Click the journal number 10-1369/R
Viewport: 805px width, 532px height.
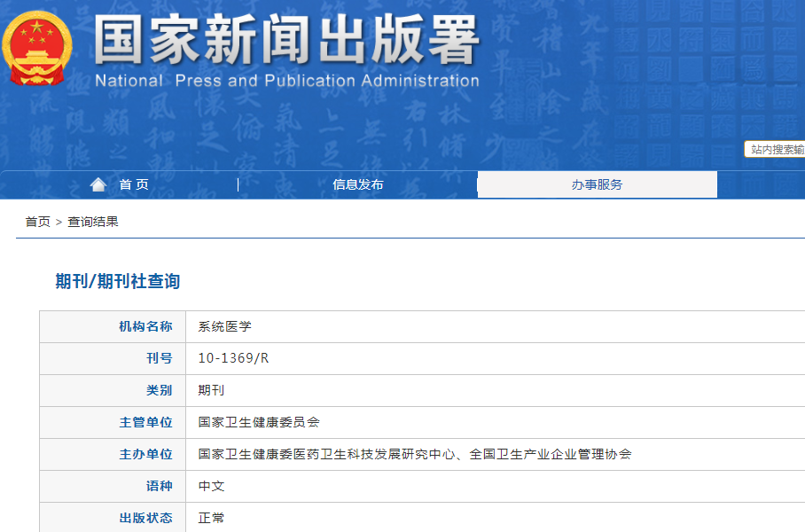(x=233, y=358)
